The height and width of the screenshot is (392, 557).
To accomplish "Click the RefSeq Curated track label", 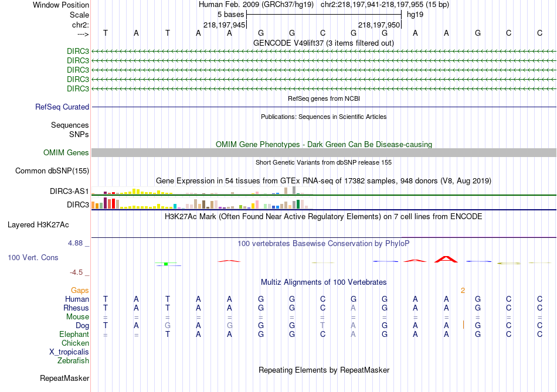I will point(62,107).
